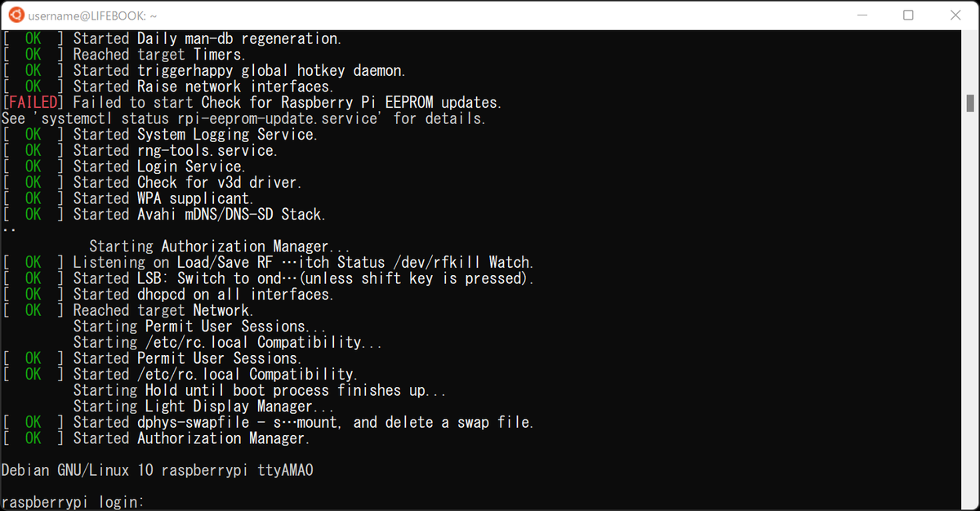
Task: Click the line 'Debian GNU/Linux 10 raspberrypi ttyAMA0'
Action: pyautogui.click(x=158, y=470)
